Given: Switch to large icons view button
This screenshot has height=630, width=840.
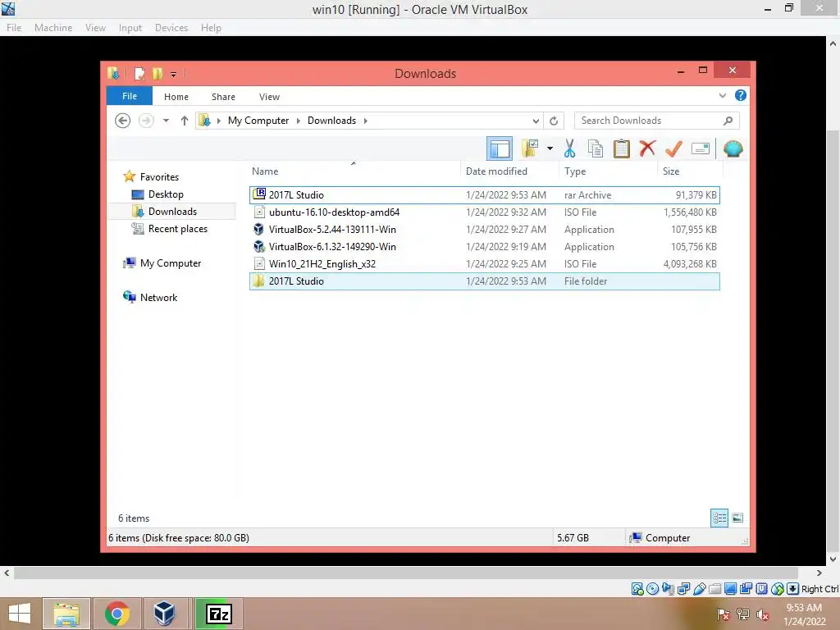Looking at the screenshot, I should coord(737,518).
